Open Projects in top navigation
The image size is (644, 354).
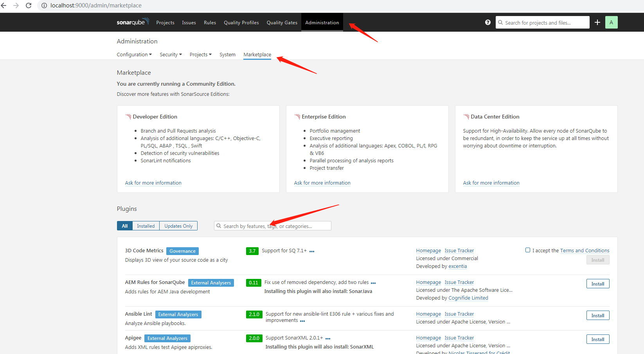click(x=165, y=23)
